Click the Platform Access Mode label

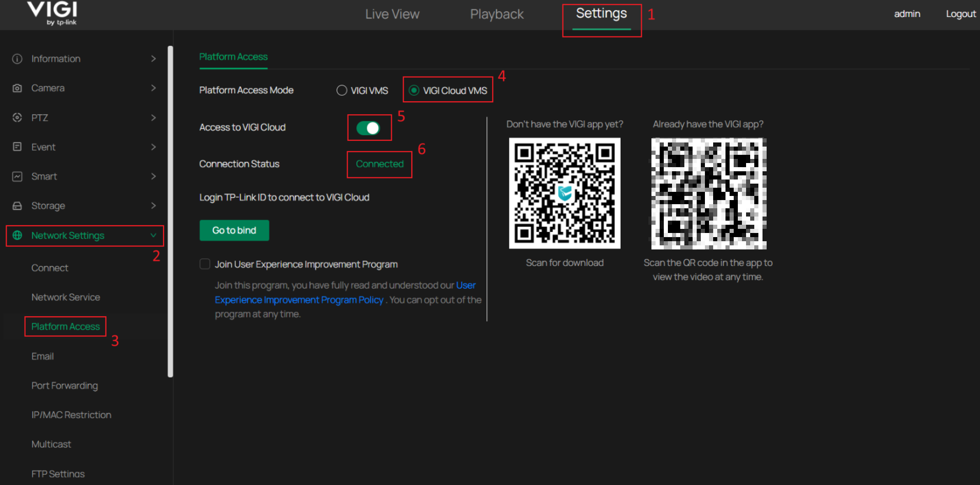point(246,91)
